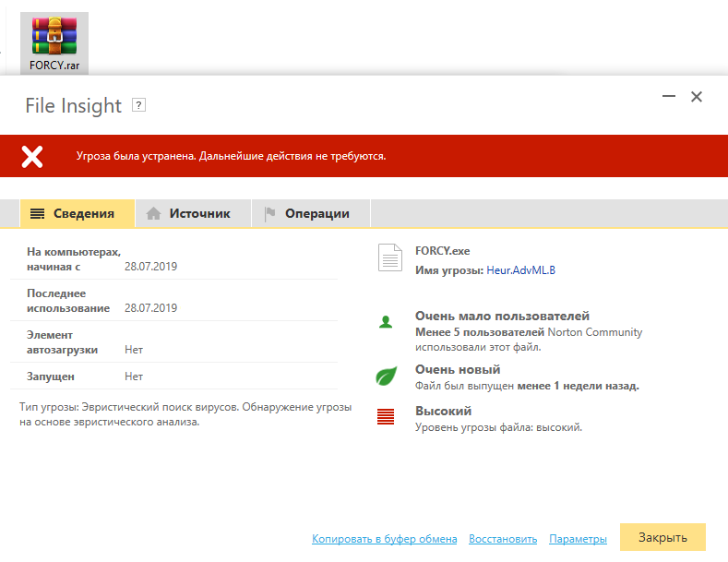
Task: Select the FORCY.rar archive file icon
Action: click(54, 43)
